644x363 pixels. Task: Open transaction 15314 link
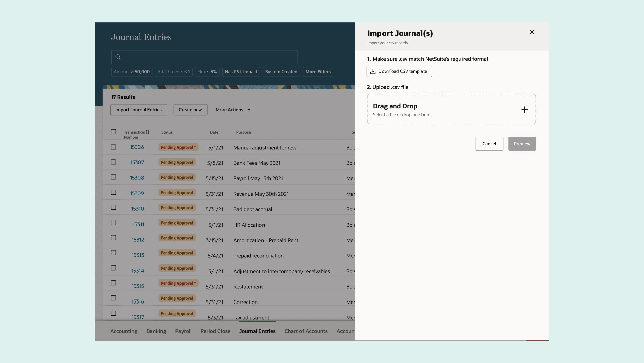137,271
